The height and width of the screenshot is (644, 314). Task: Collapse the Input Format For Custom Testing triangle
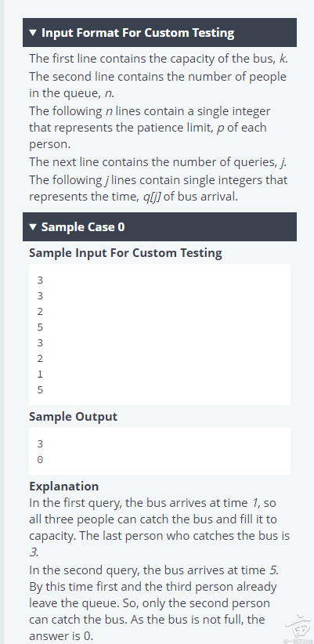[33, 32]
